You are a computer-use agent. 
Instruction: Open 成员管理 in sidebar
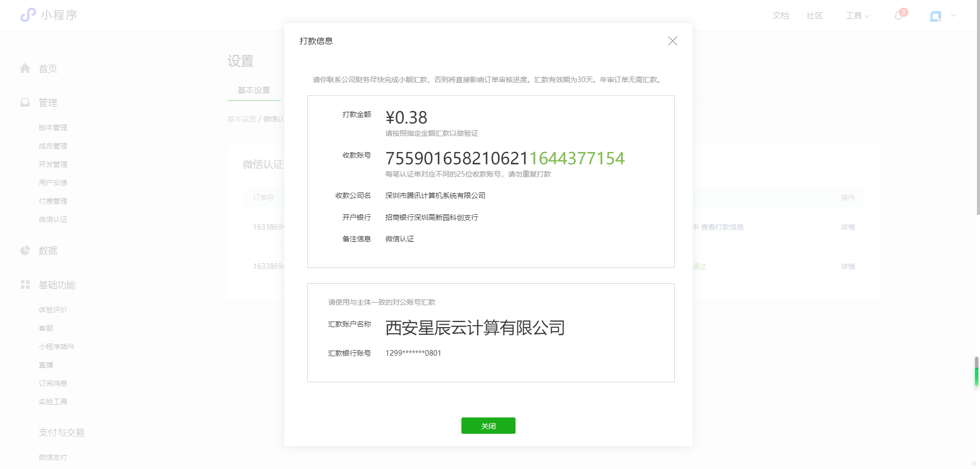(x=53, y=146)
